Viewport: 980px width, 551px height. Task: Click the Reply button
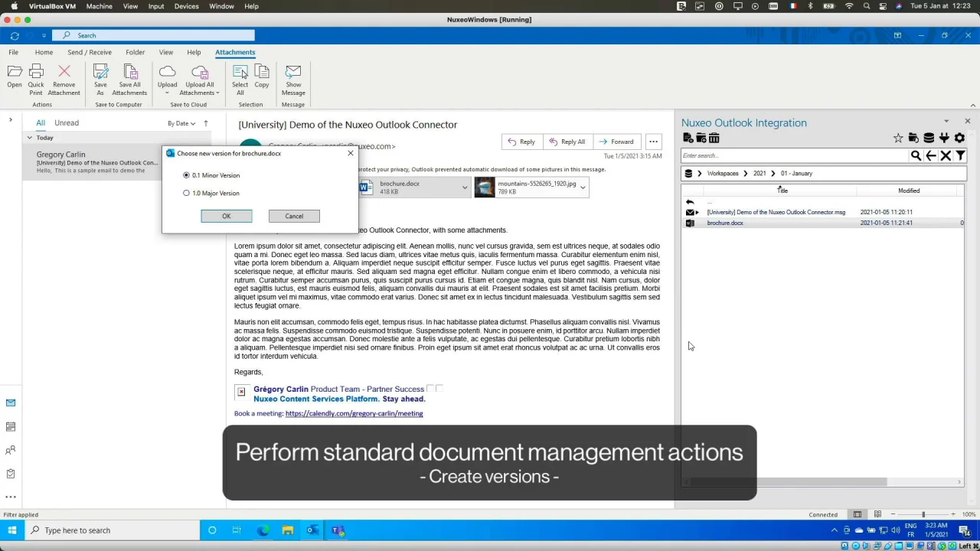[521, 142]
